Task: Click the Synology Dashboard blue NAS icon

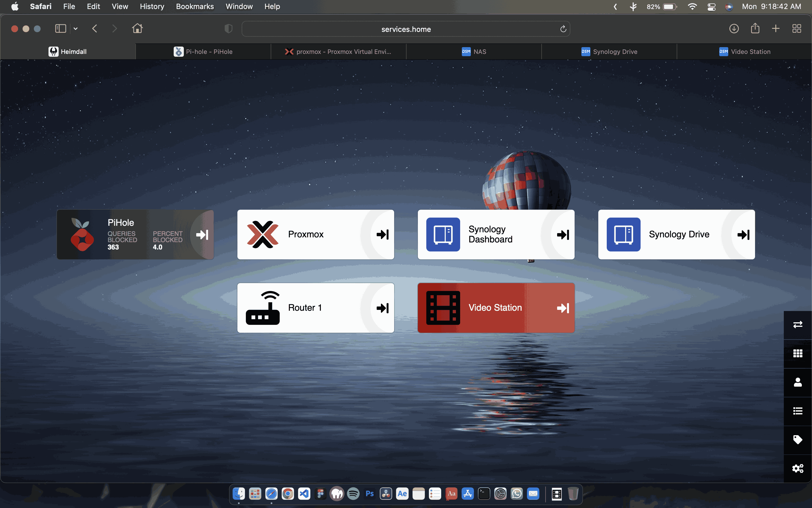Action: point(443,235)
